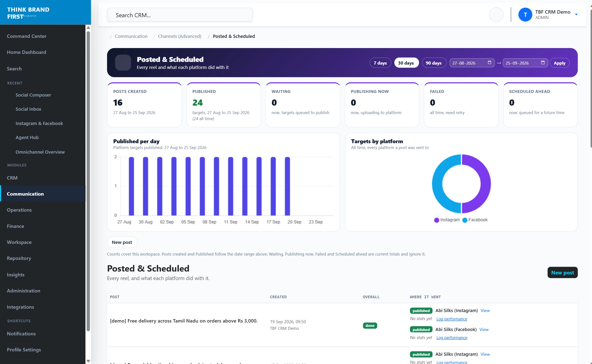Select the 30 days range

[x=406, y=63]
